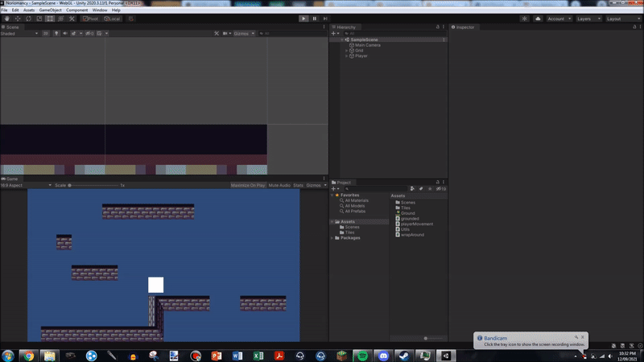The width and height of the screenshot is (644, 362).
Task: Open Cloud services via cloud icon
Action: coord(537,18)
